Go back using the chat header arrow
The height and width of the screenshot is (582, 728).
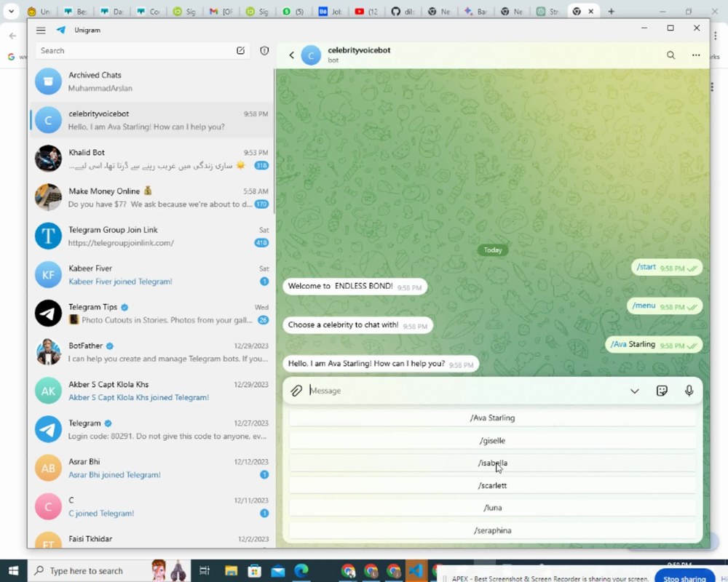(291, 55)
